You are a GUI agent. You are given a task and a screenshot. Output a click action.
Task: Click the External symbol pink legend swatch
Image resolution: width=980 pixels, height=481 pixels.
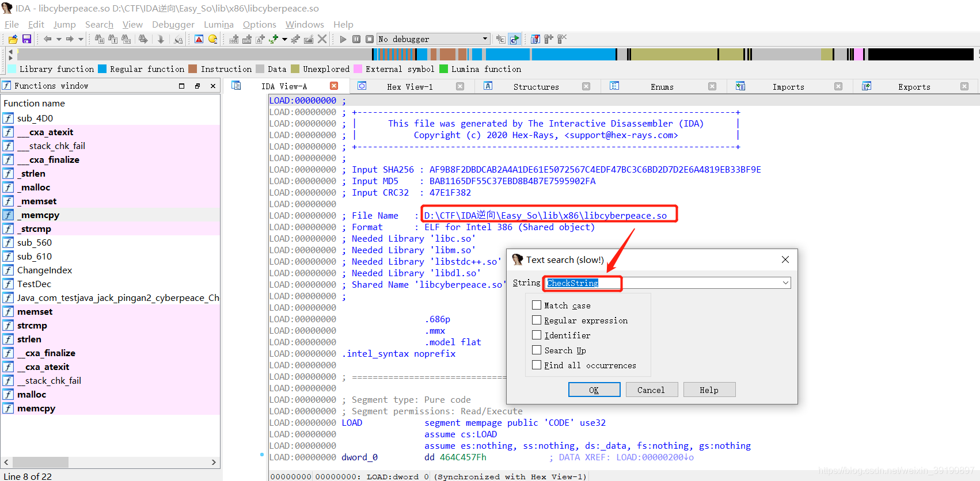click(x=358, y=69)
